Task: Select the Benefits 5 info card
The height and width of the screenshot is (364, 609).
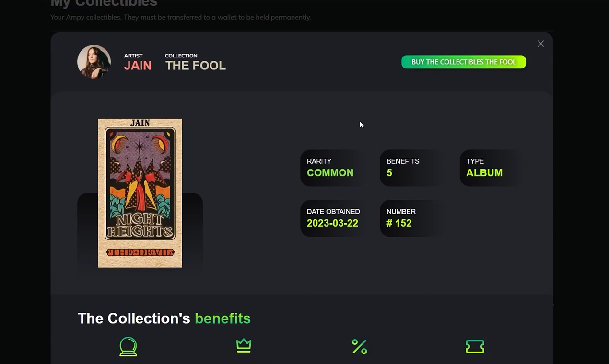Action: coord(411,168)
